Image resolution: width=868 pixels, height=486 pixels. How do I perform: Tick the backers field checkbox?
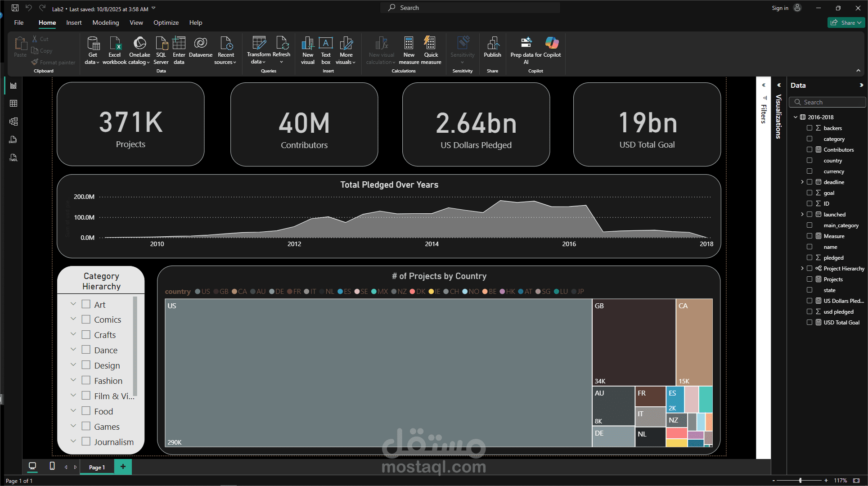point(810,128)
